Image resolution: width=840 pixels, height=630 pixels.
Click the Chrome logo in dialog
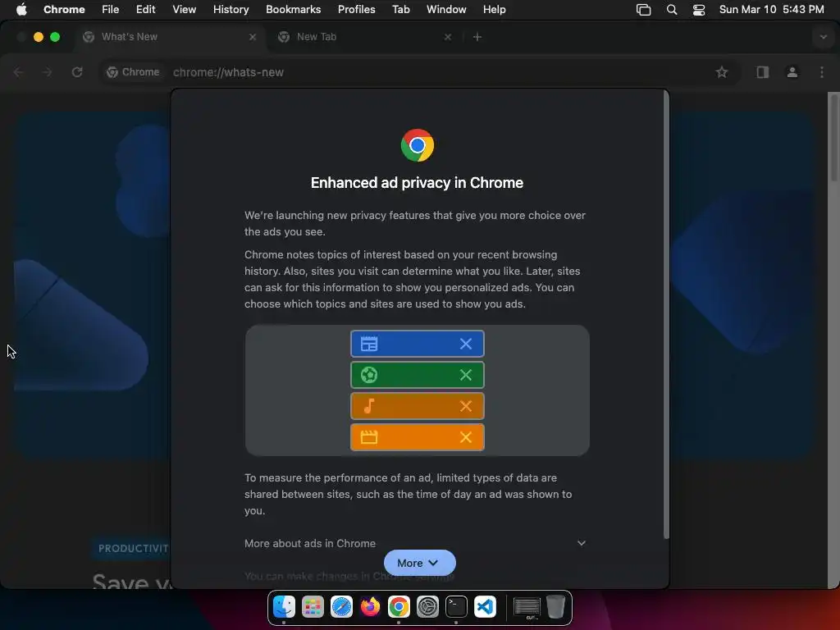tap(418, 145)
